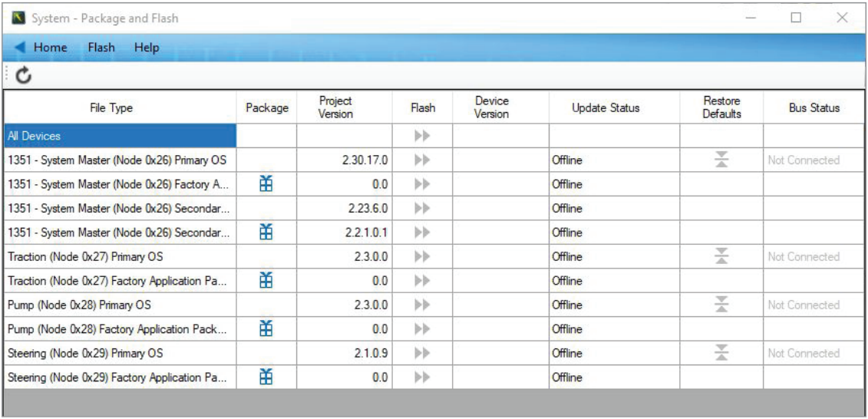868x419 pixels.
Task: Select Project Version cell showing 2.30.17.0
Action: (345, 160)
